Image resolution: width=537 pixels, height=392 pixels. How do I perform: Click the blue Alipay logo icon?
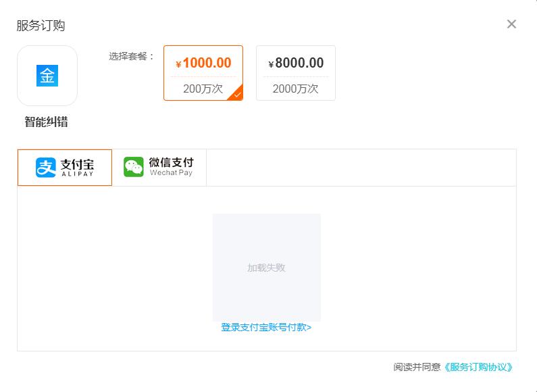(x=46, y=168)
